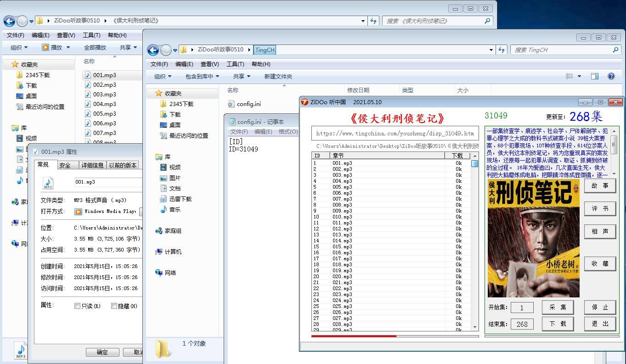Switch to the 以前的版本 tab
Image resolution: width=626 pixels, height=364 pixels.
(x=123, y=165)
